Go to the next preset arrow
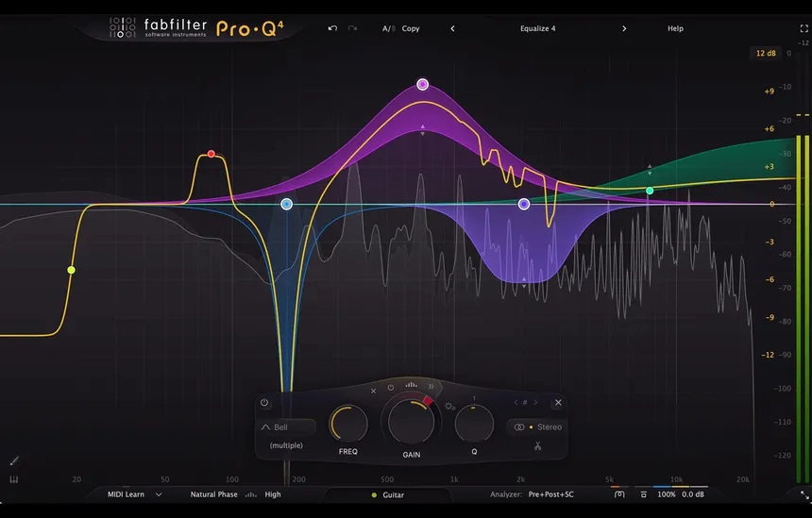The width and height of the screenshot is (812, 518). 624,28
